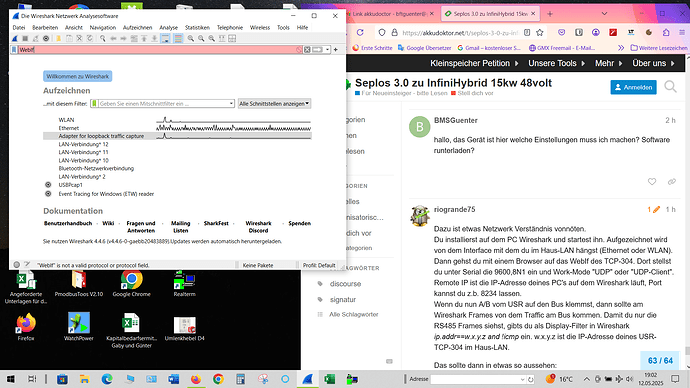Screen dimensions: 690x388
Task: Click the find packet magnifier icon
Action: pos(103,39)
